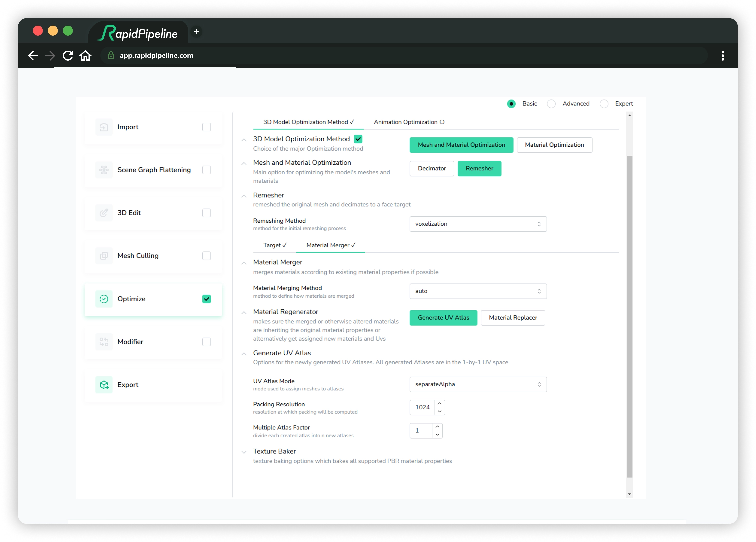
Task: Click the Mesh Culling icon
Action: tap(104, 256)
